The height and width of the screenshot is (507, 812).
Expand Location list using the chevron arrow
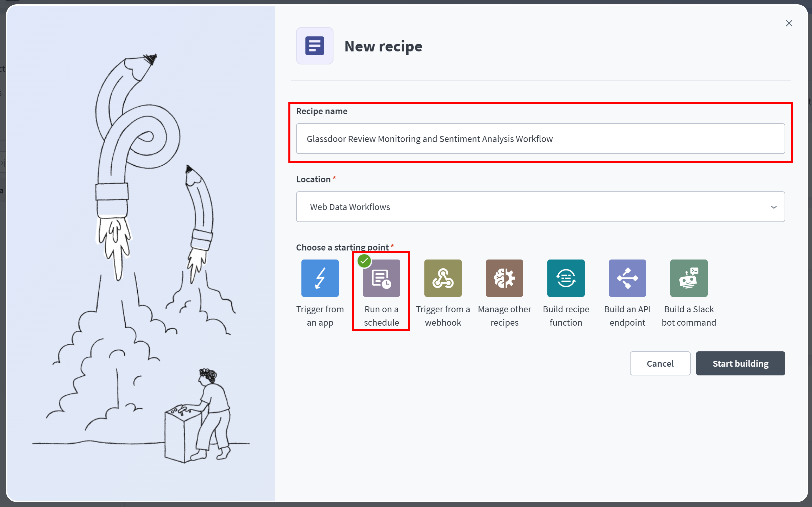[774, 207]
